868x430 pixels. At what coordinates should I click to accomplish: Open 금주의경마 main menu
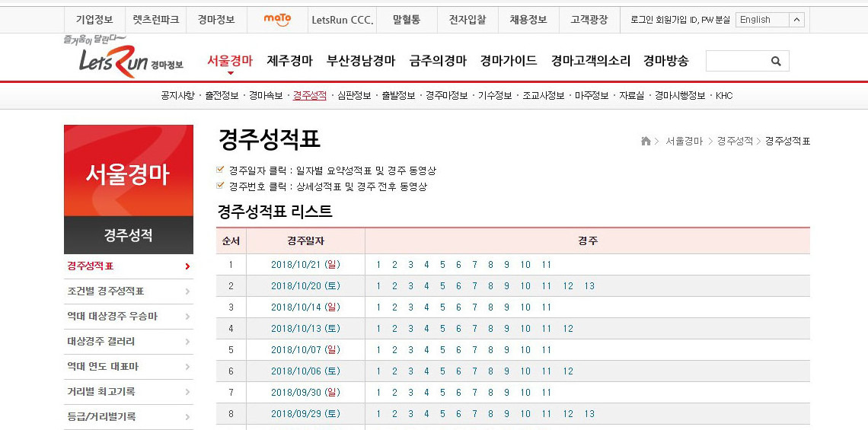click(438, 61)
